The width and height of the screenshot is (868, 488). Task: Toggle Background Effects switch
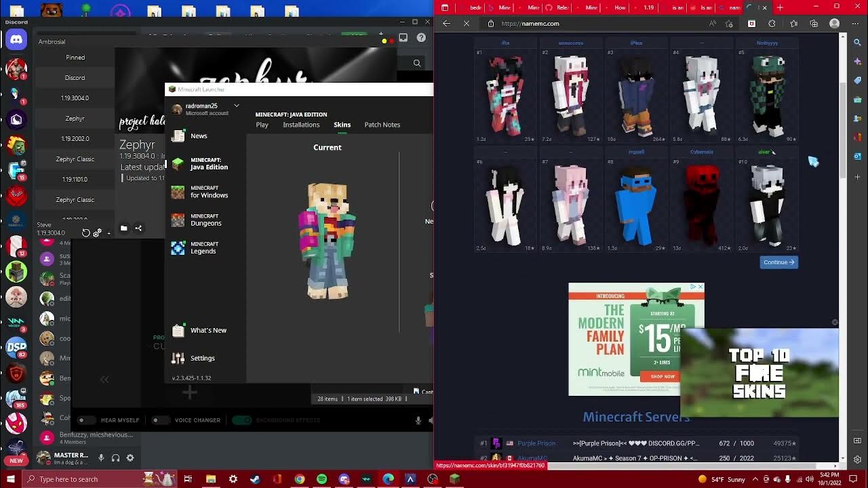pyautogui.click(x=242, y=420)
